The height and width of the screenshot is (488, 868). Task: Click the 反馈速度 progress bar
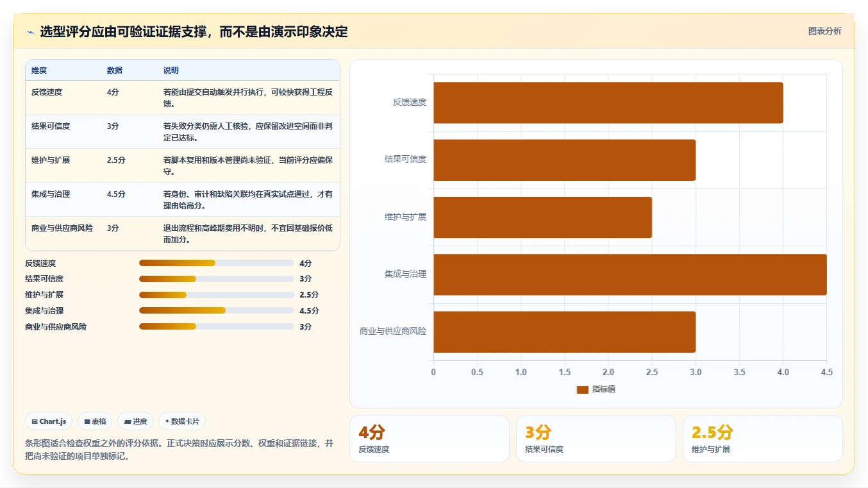coord(217,263)
